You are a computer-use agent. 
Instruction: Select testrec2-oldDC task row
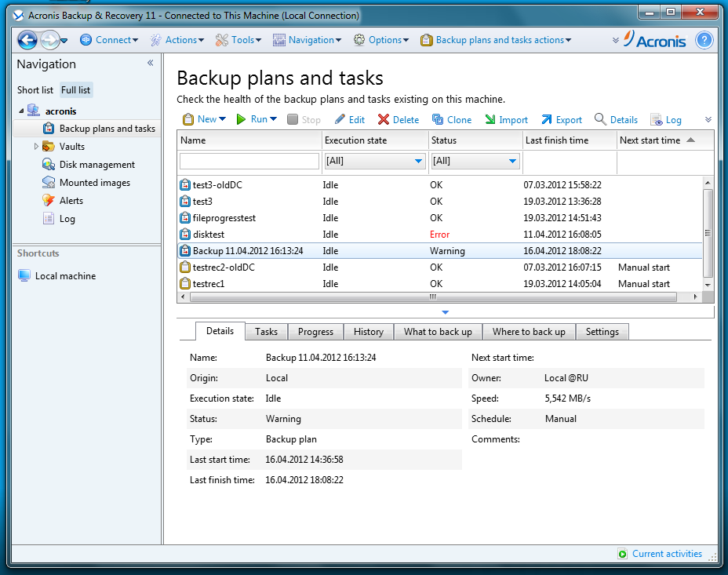coord(439,267)
